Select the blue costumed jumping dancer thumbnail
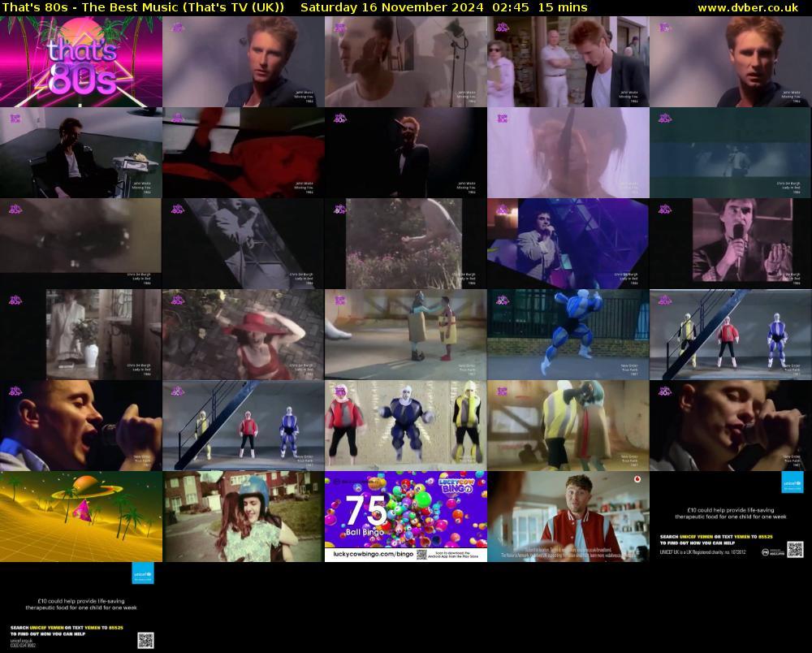Image resolution: width=812 pixels, height=653 pixels. pos(568,335)
